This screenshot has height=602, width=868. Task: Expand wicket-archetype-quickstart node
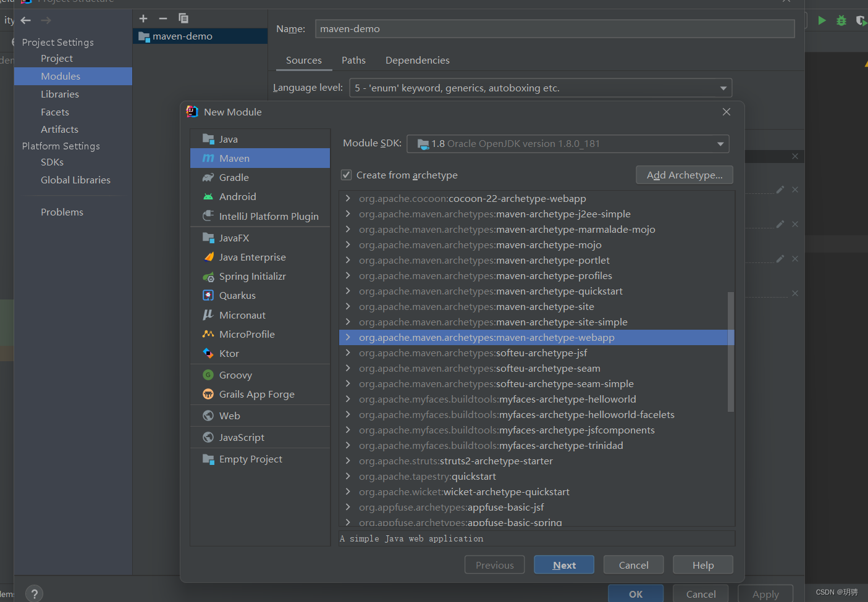pyautogui.click(x=348, y=491)
